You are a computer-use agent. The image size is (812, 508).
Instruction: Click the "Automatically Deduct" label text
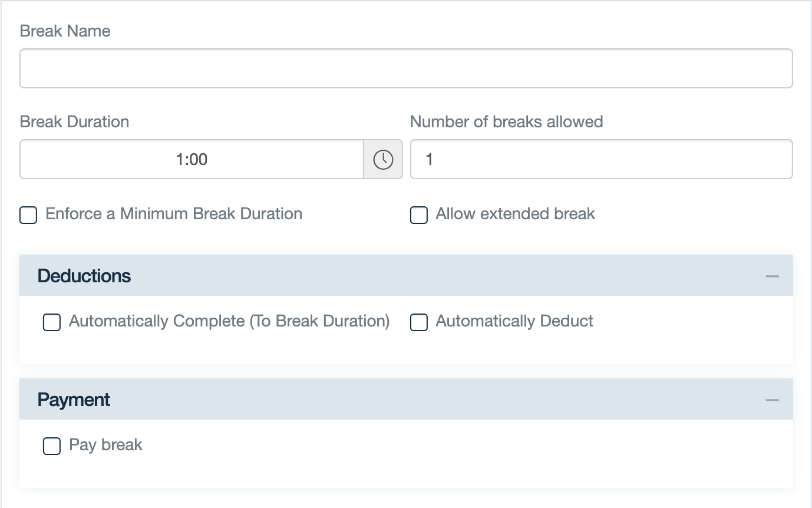click(514, 321)
